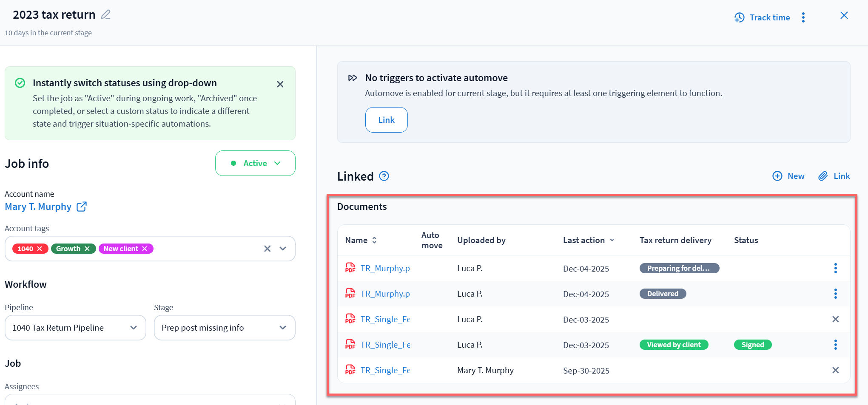Click the Linked section help icon
868x405 pixels.
pyautogui.click(x=384, y=176)
